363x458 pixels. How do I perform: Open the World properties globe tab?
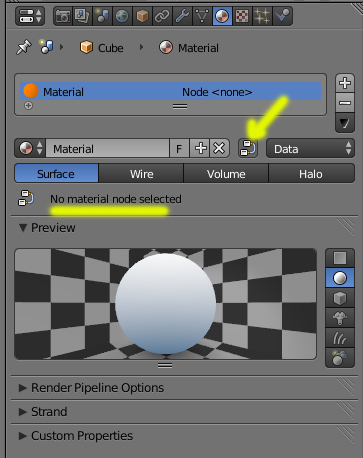(122, 16)
